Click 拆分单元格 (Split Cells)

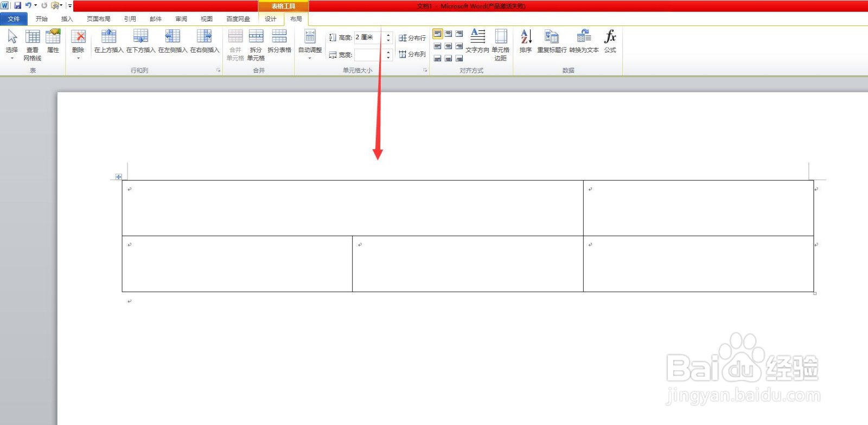(256, 44)
